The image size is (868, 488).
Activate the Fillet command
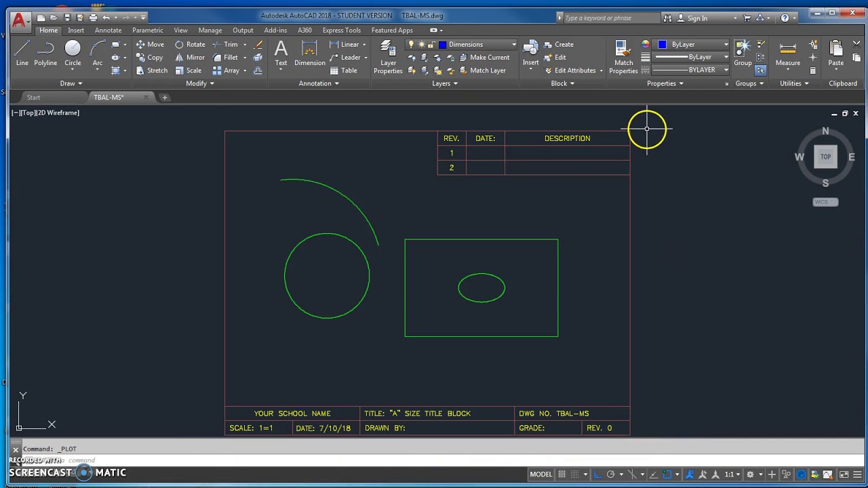(x=225, y=58)
